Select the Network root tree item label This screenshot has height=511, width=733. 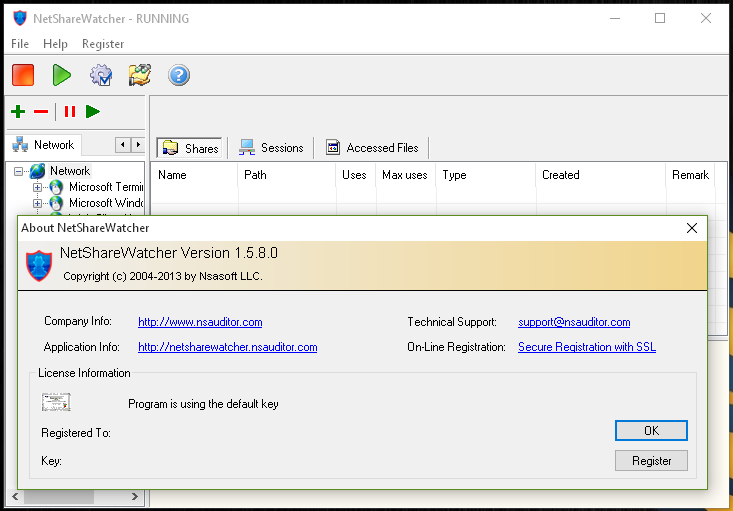[x=70, y=171]
